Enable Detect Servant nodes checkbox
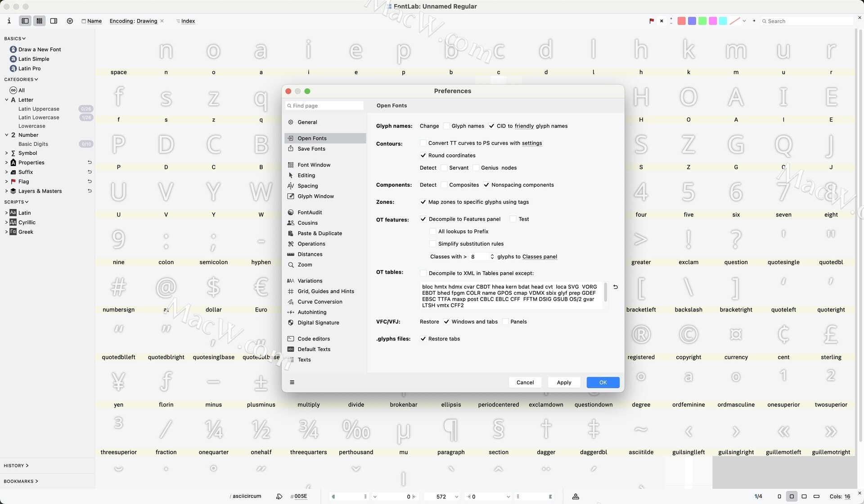 coord(444,168)
